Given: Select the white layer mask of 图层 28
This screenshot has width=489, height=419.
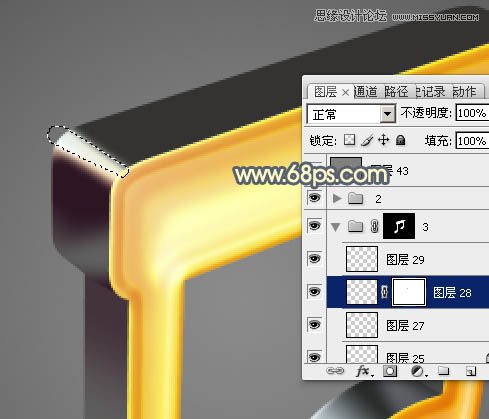Looking at the screenshot, I should tap(409, 292).
